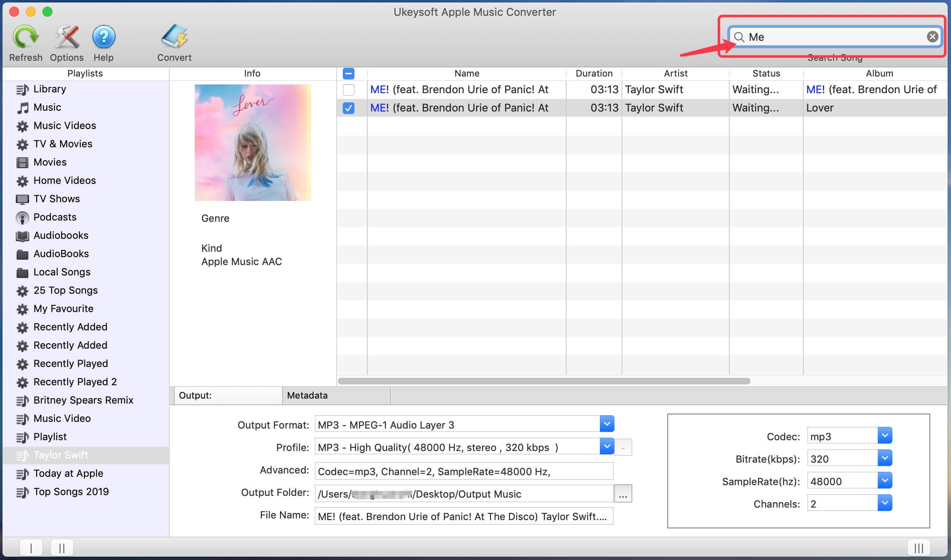The image size is (951, 560).
Task: Click the Taylor Swift album art thumbnail
Action: [253, 142]
